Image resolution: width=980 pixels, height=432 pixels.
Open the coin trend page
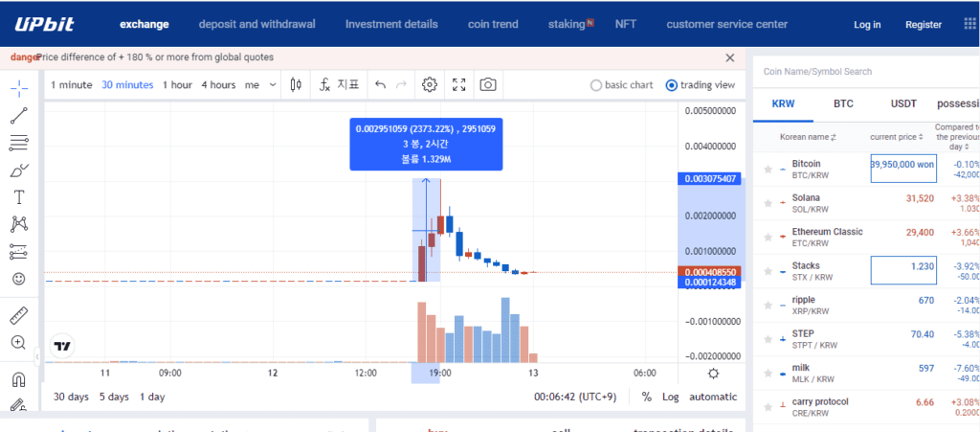[x=493, y=24]
